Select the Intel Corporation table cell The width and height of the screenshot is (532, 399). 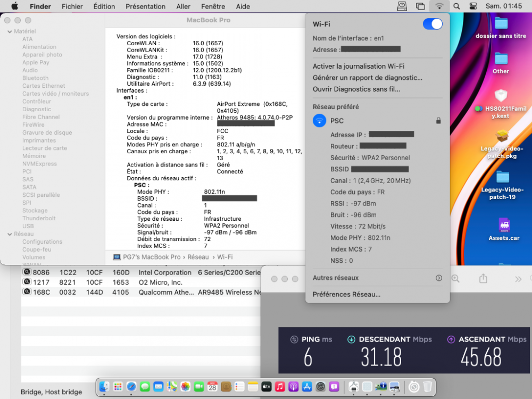[x=165, y=272]
